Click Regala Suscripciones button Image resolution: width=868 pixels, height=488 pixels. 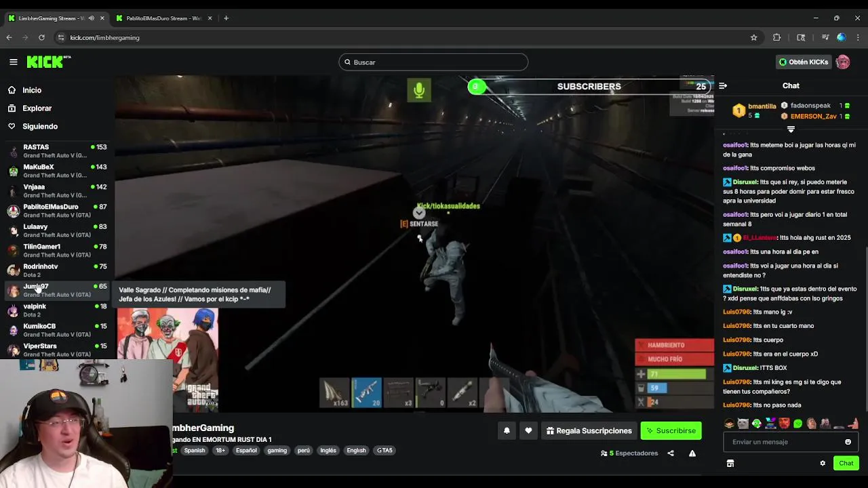(x=589, y=431)
